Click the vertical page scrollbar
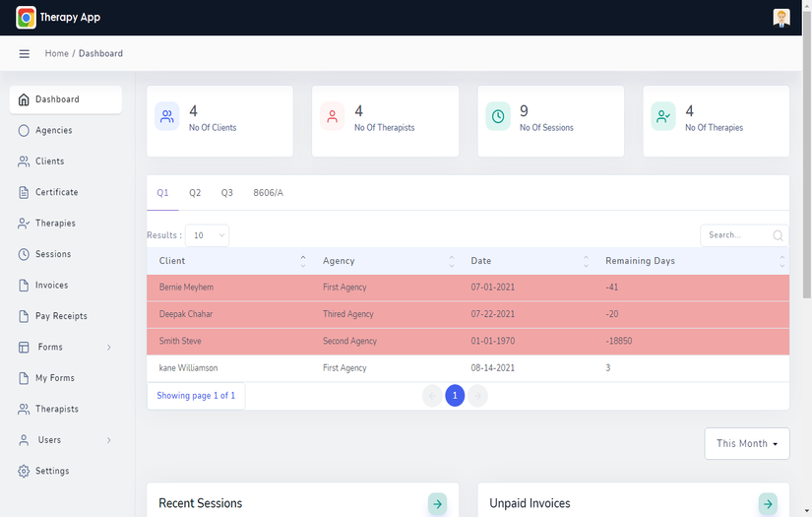Viewport: 812px width, 517px height. coord(807,156)
